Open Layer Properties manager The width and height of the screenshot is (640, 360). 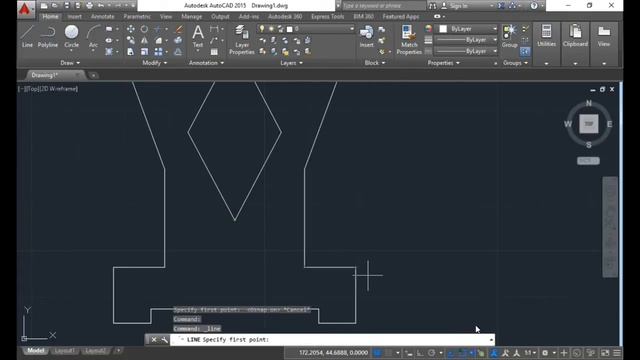pos(242,40)
